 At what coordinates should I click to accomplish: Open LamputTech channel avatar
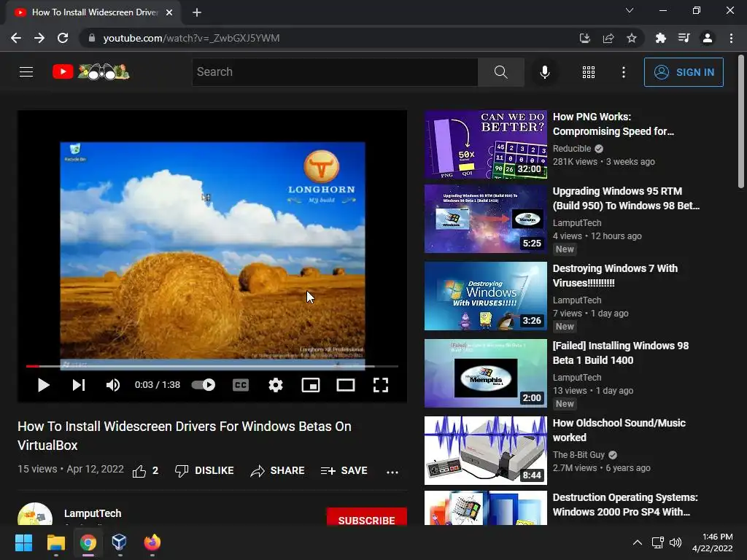point(35,514)
